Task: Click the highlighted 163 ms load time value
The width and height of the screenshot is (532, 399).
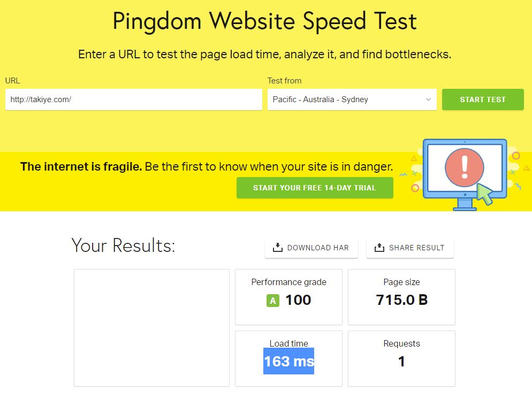Action: (x=288, y=362)
